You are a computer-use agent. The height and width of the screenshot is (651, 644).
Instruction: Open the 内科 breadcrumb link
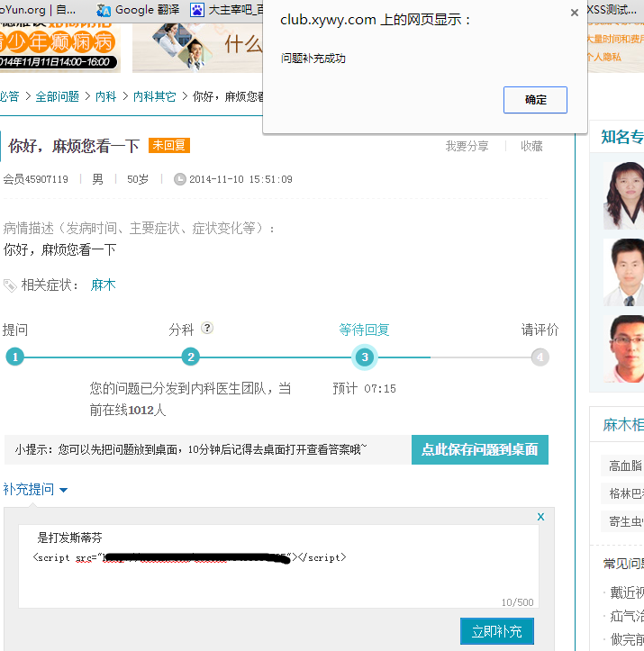click(105, 96)
